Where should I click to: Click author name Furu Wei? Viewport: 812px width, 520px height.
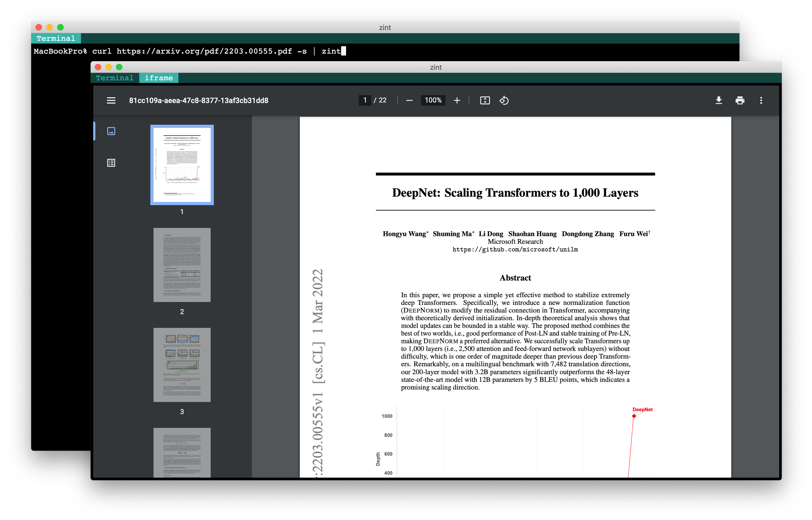(x=634, y=234)
